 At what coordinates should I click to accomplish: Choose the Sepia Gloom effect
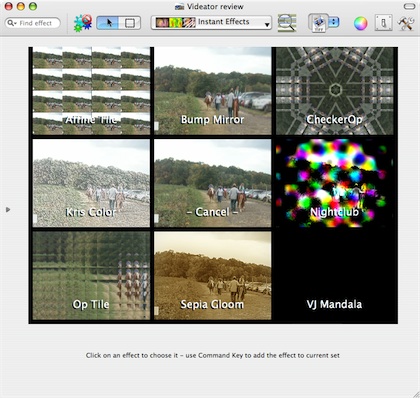(x=213, y=275)
